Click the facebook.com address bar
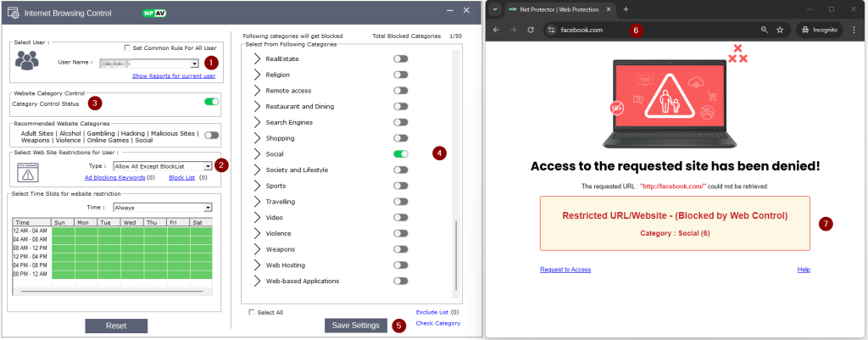 tap(653, 29)
